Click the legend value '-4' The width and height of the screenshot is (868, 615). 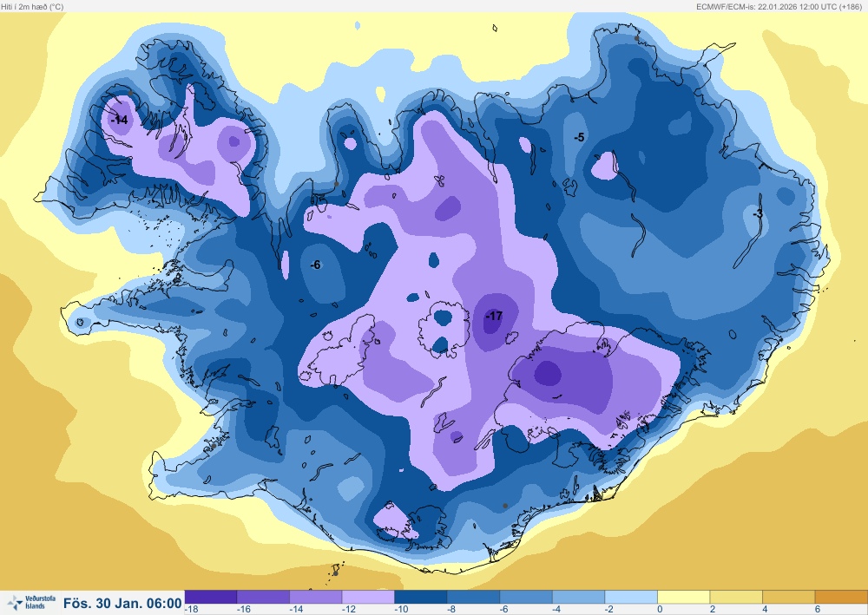point(557,610)
